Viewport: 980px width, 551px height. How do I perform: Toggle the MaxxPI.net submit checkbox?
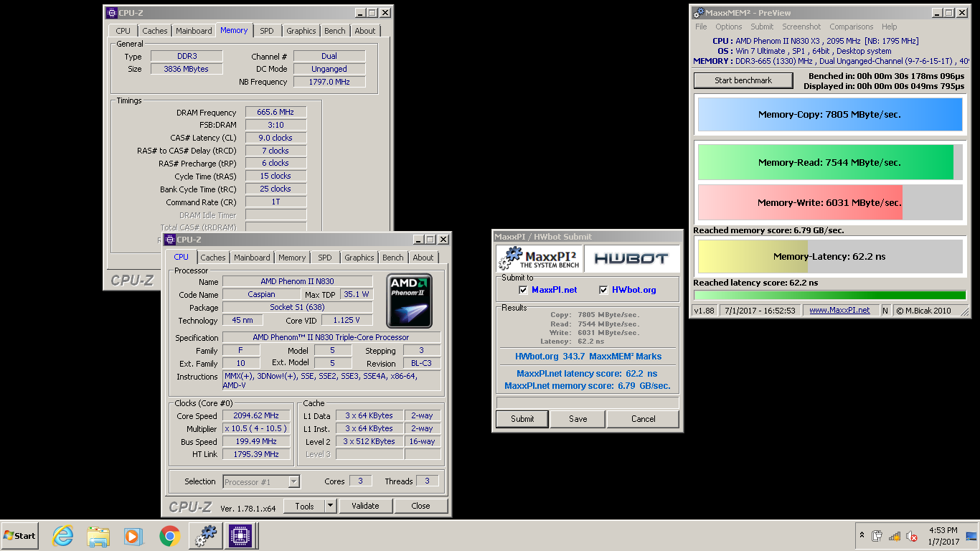(523, 290)
